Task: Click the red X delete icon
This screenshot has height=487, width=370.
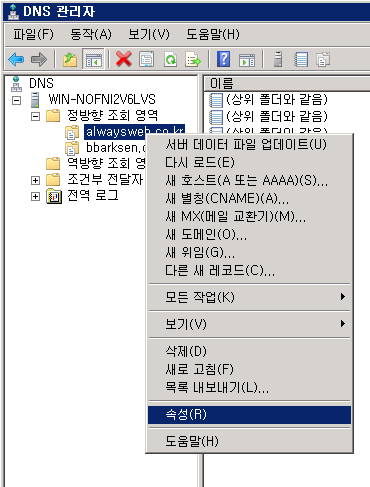Action: pyautogui.click(x=124, y=60)
